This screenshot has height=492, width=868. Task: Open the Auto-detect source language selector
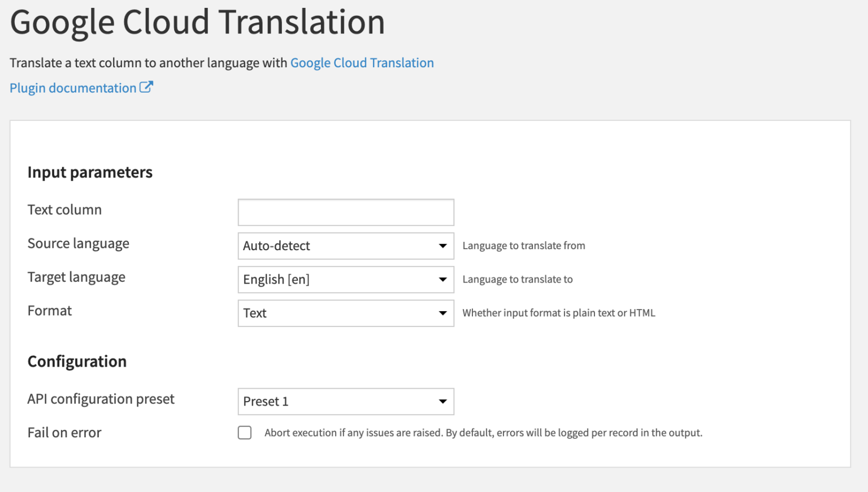(x=345, y=246)
